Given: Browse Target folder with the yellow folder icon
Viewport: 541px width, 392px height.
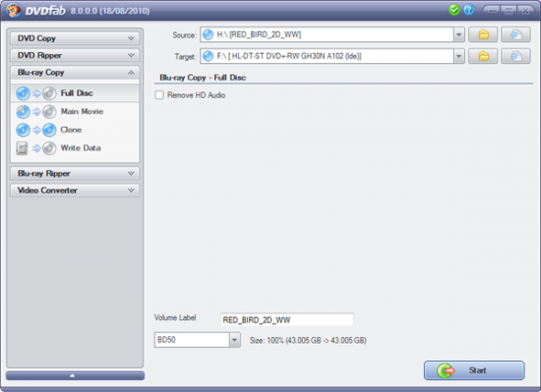Looking at the screenshot, I should [x=483, y=56].
